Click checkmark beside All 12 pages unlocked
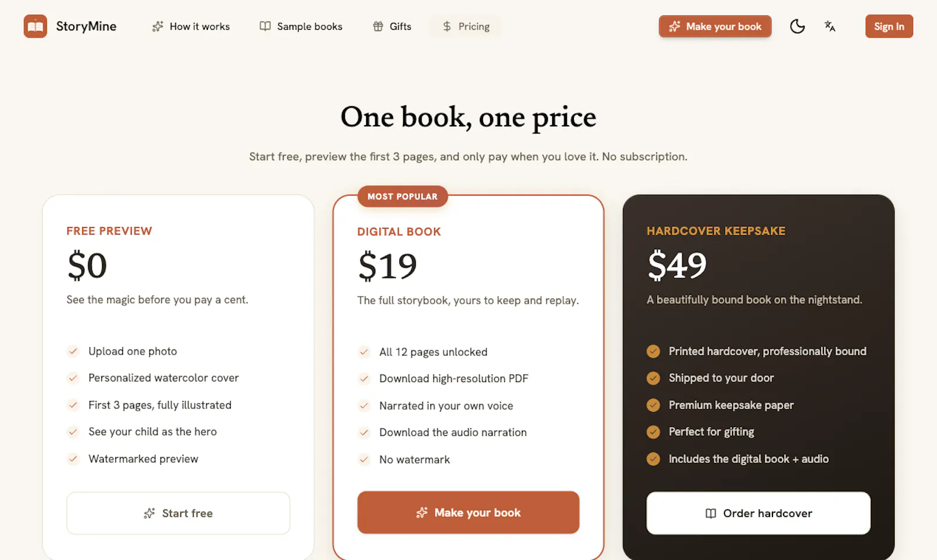Viewport: 937px width, 560px height. coord(364,352)
